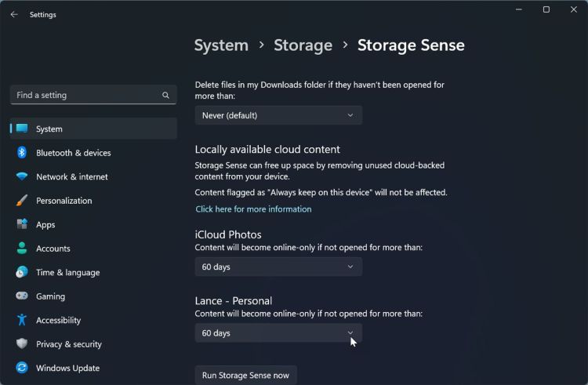The height and width of the screenshot is (385, 588).
Task: Navigate to Storage in the breadcrumb
Action: (303, 45)
